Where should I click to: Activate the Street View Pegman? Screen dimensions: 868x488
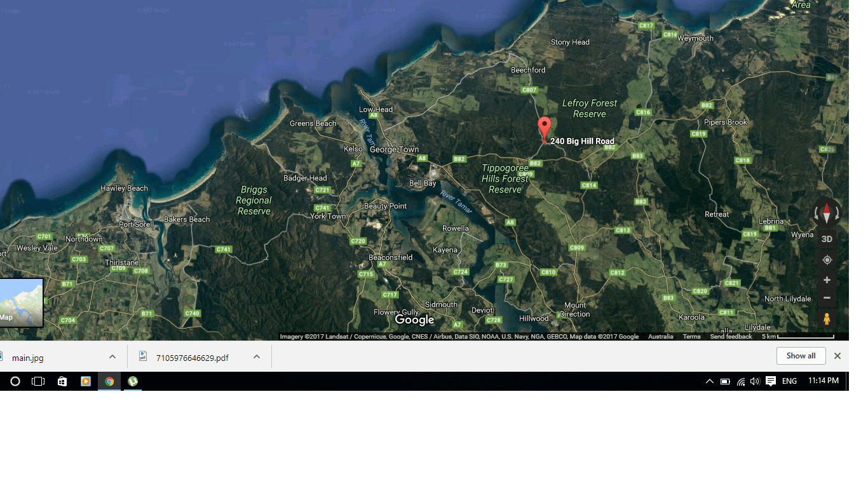tap(827, 318)
